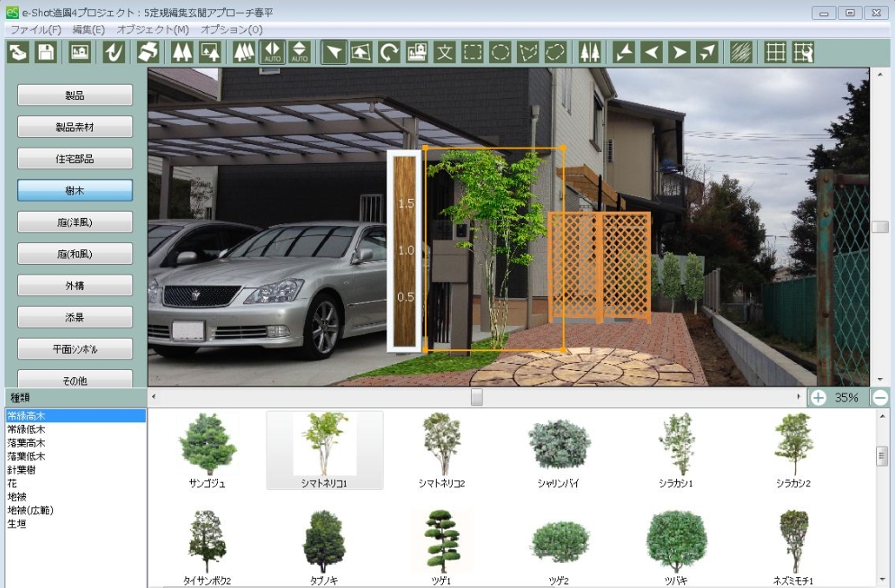Pick the ツゲ1 tree thumbnail
Viewport: 895px width, 588px height.
point(442,548)
